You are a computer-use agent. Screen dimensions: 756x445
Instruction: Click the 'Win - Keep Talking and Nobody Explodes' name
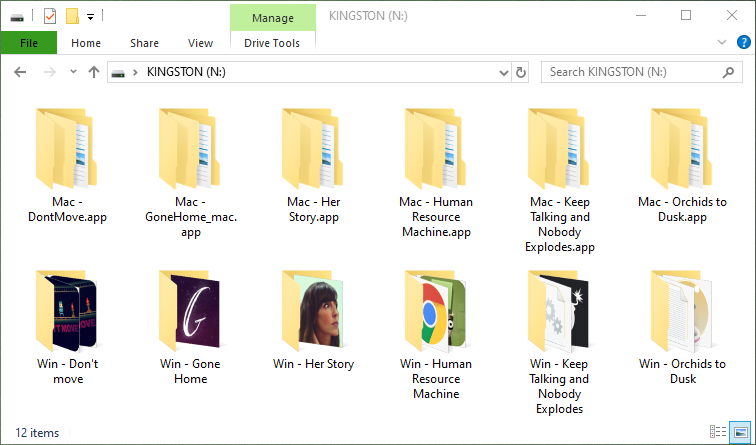pos(559,386)
